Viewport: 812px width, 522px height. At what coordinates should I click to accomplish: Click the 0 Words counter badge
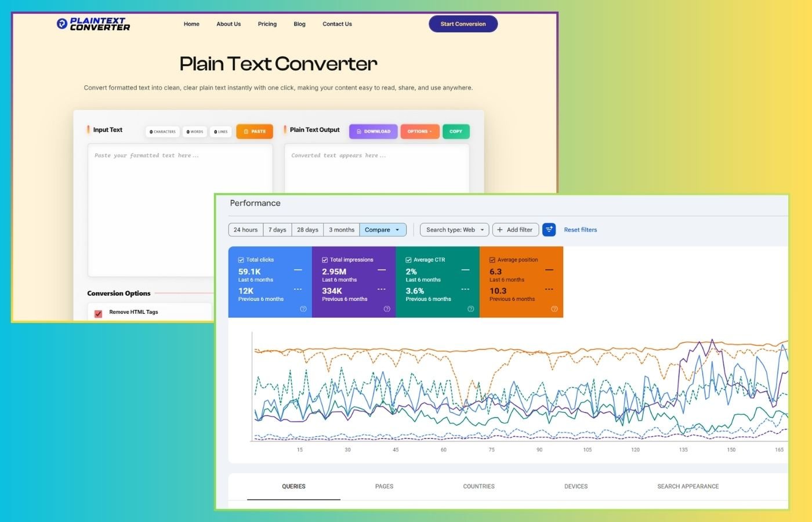tap(195, 132)
